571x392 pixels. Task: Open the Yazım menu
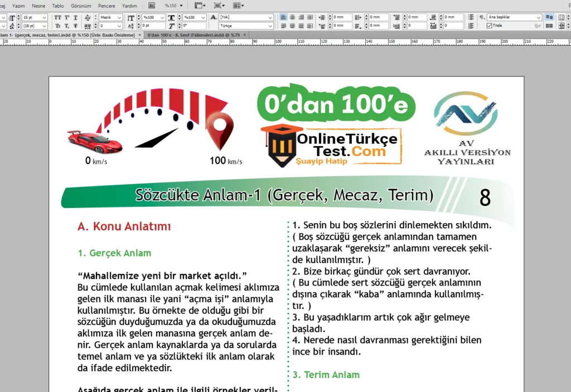[x=18, y=6]
